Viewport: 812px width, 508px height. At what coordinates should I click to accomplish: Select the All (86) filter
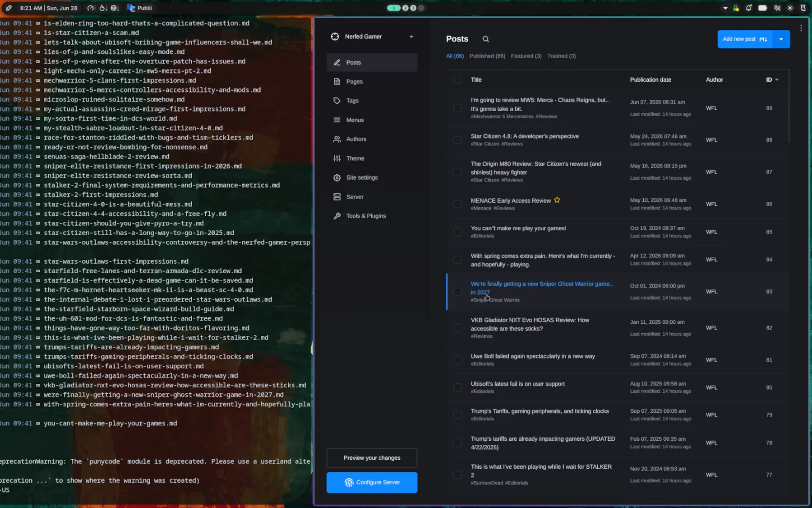pyautogui.click(x=455, y=56)
